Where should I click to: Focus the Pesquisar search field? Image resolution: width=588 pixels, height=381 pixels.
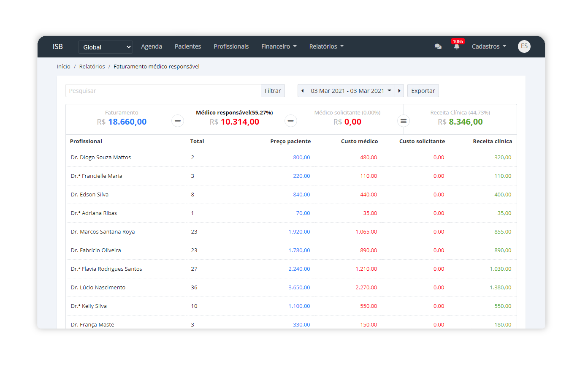(163, 91)
